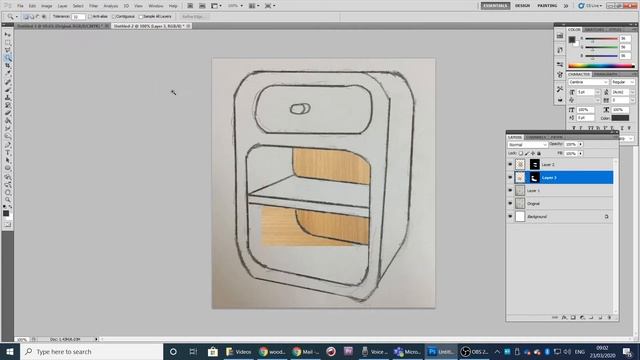This screenshot has width=640, height=360.
Task: Click Create new adjustment layer icon
Action: coord(582,317)
